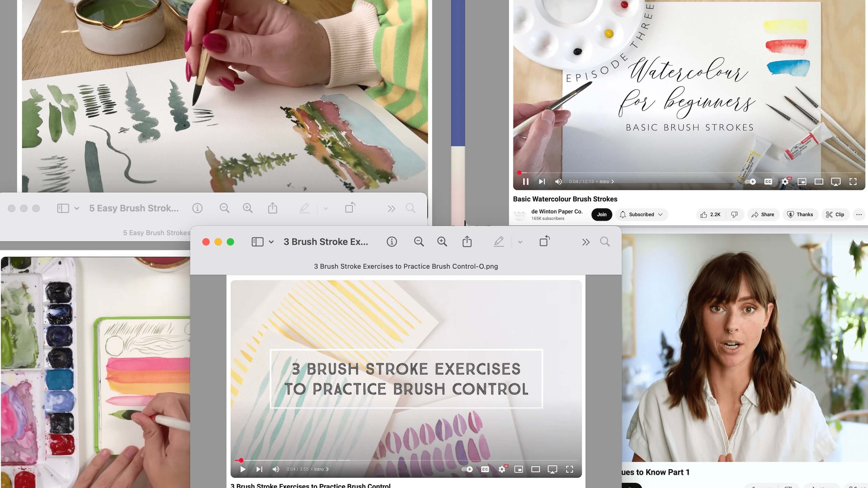Viewport: 868px width, 488px height.
Task: Click the zoom out magnifier in front Preview window
Action: tap(419, 242)
